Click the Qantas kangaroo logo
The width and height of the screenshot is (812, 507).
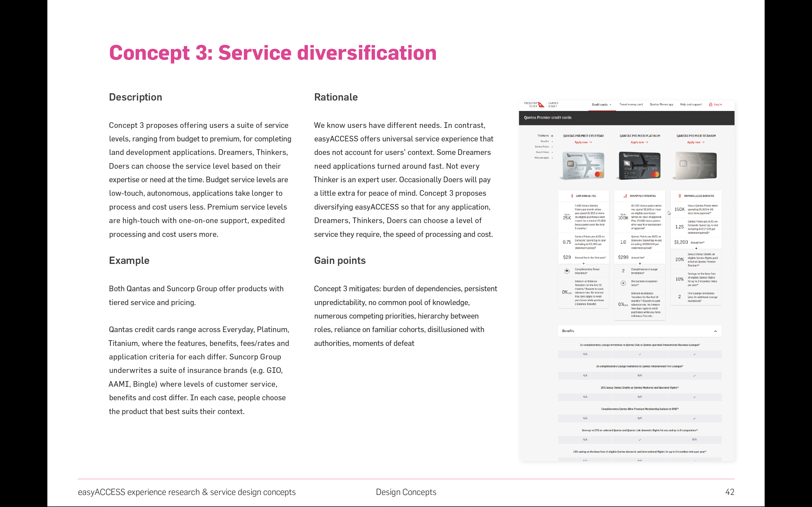tap(541, 105)
